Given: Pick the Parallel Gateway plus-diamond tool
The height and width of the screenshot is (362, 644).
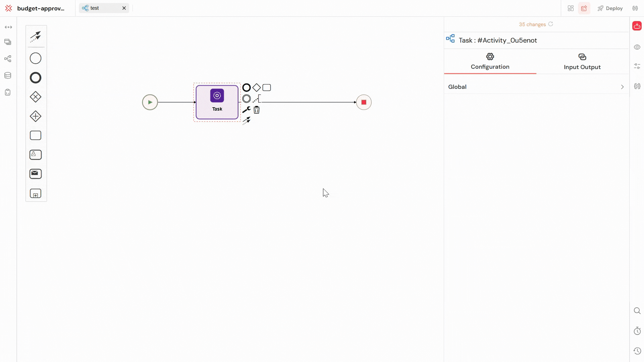Looking at the screenshot, I should (35, 116).
